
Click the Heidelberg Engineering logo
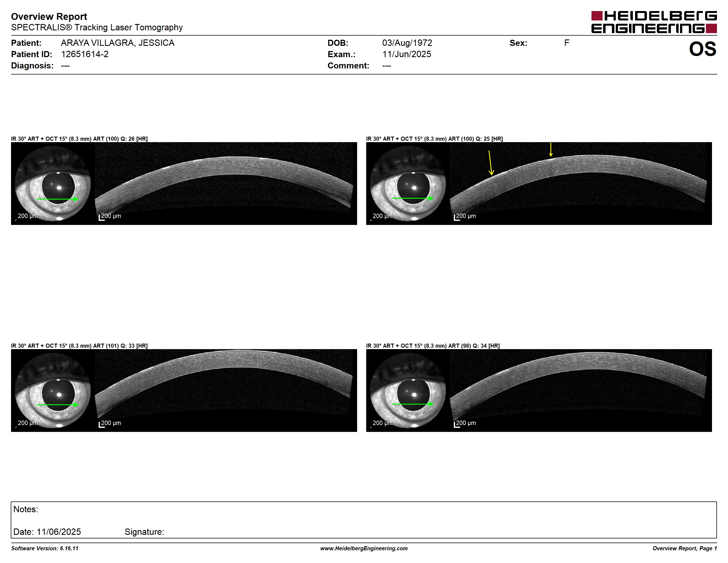654,22
